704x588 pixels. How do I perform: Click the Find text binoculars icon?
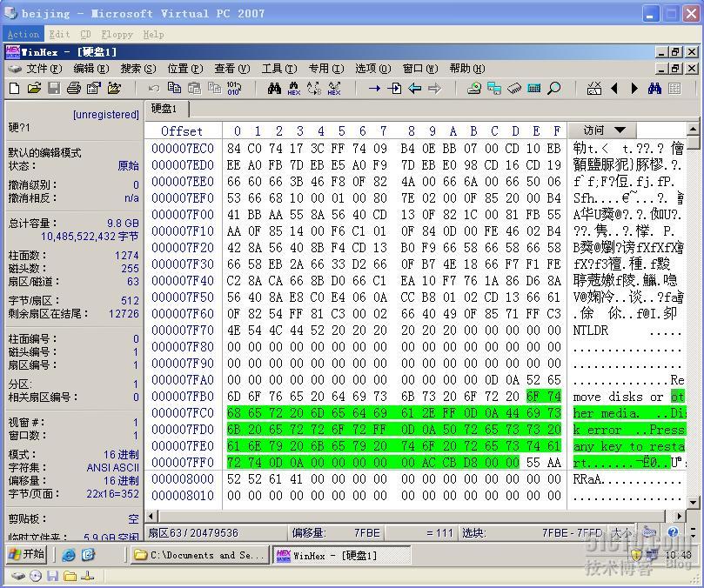[x=274, y=89]
